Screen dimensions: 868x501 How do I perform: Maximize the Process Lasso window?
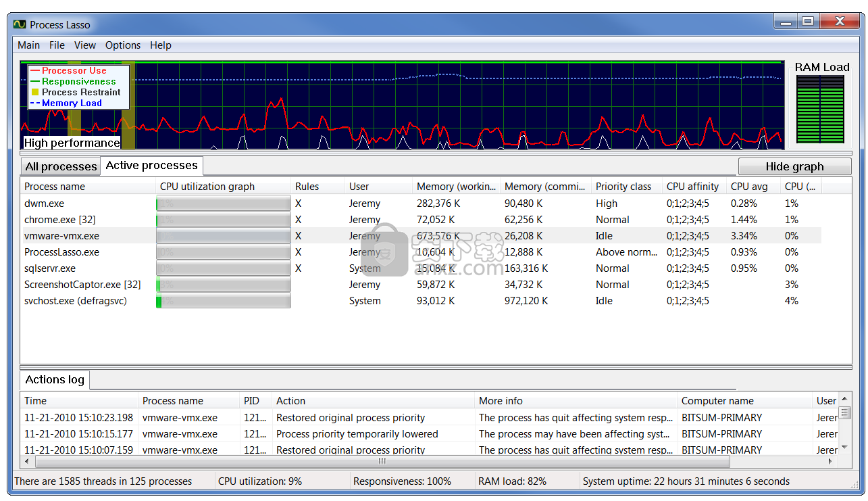click(x=808, y=22)
